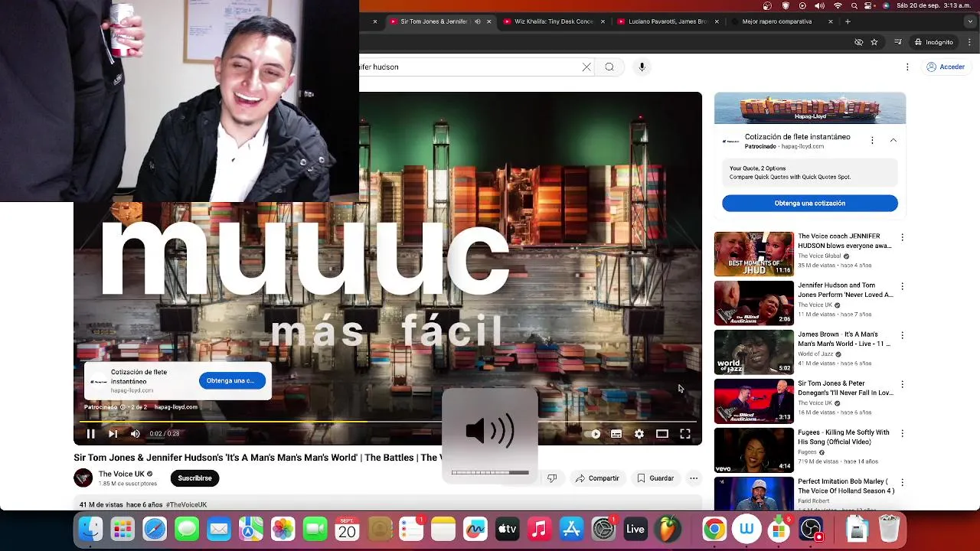This screenshot has width=980, height=551.
Task: Dislike the video
Action: tap(552, 478)
